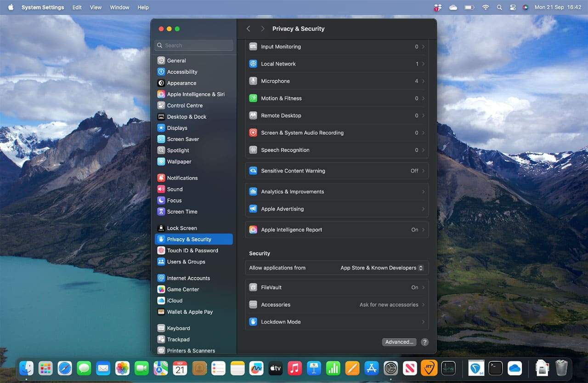Click the Input Monitoring keyboard icon
588x383 pixels.
253,46
